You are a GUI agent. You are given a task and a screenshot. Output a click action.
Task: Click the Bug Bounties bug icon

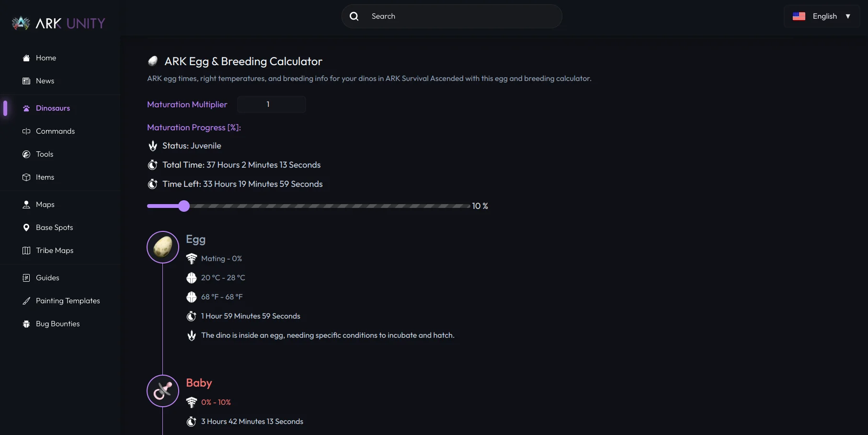26,324
